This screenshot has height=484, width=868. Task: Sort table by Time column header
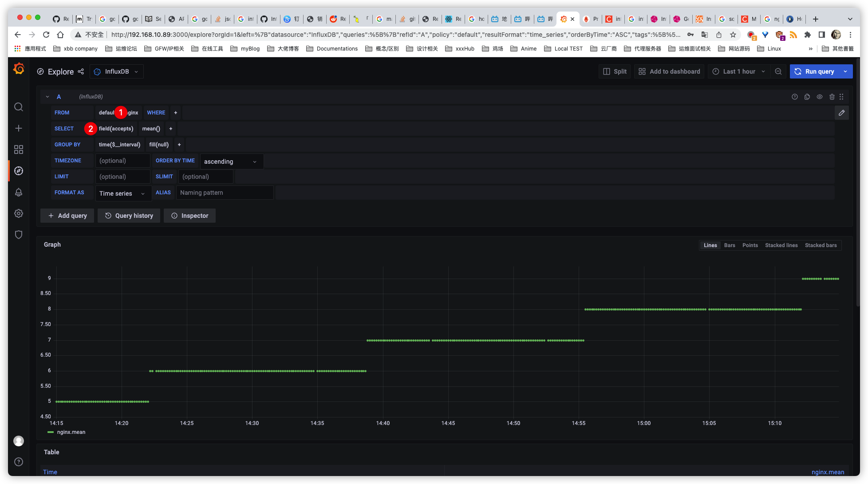point(50,472)
